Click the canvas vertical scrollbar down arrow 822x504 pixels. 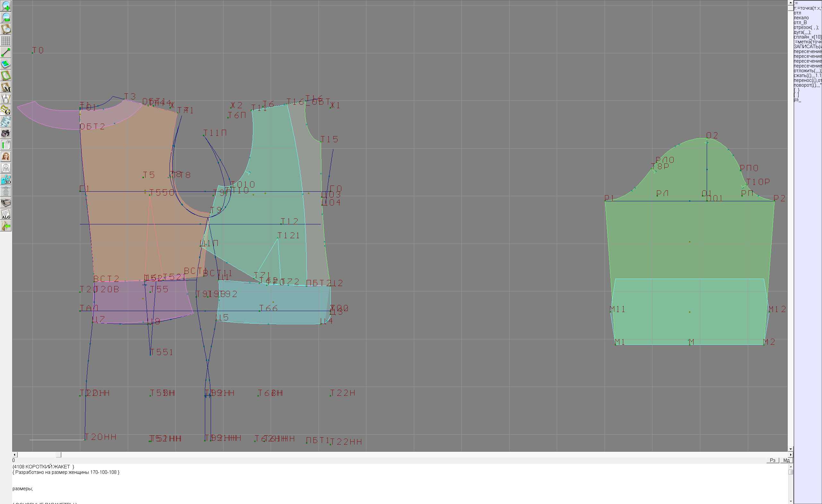tap(790, 449)
